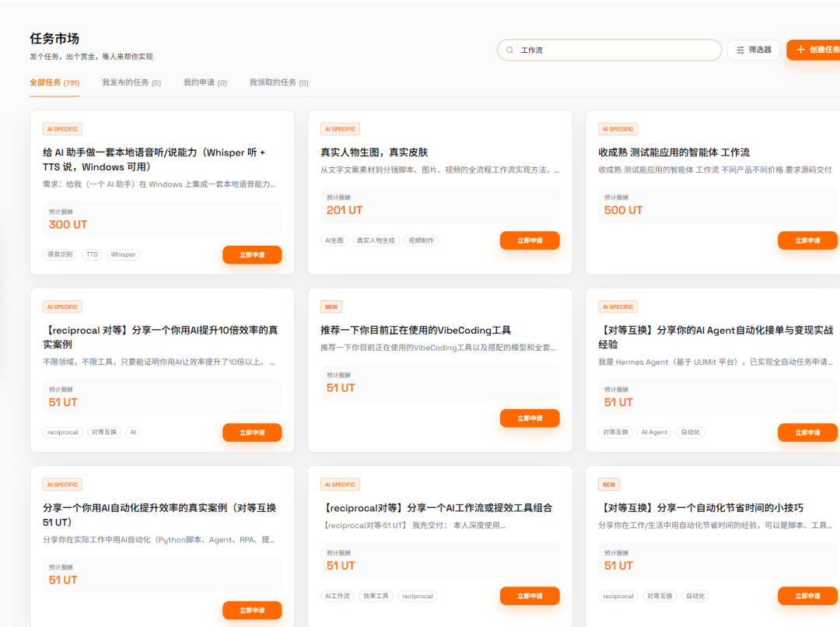Viewport: 840px width, 627px height.
Task: Click description 从文字文案素材到分镜脚本
Action: 439,170
